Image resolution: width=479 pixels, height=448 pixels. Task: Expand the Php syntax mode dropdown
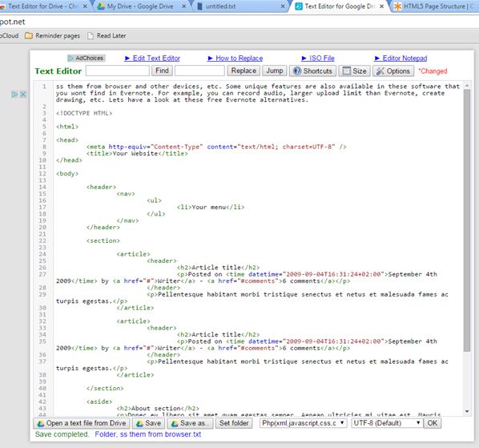(x=303, y=423)
